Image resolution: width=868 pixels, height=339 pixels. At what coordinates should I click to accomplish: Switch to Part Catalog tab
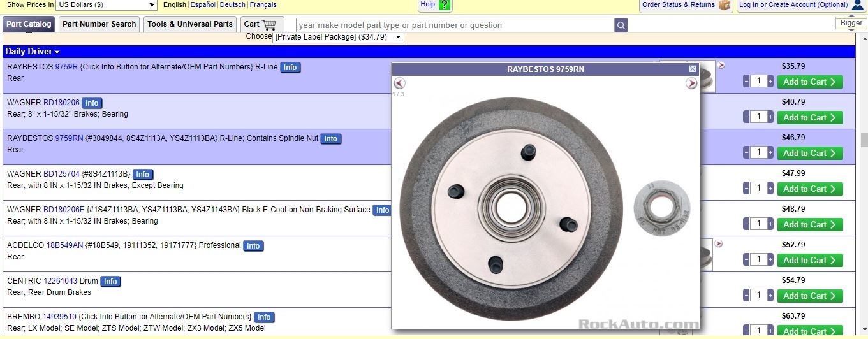29,25
